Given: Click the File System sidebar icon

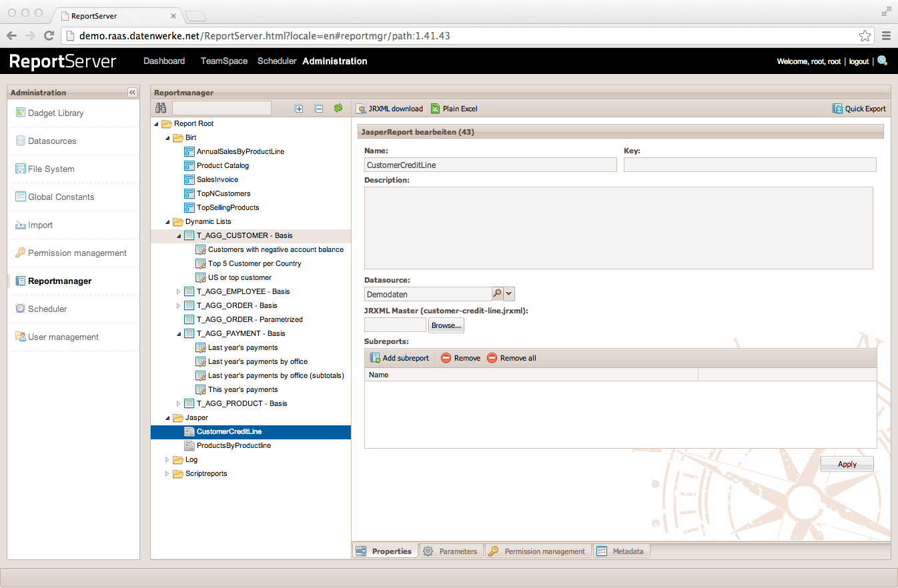Looking at the screenshot, I should 21,169.
